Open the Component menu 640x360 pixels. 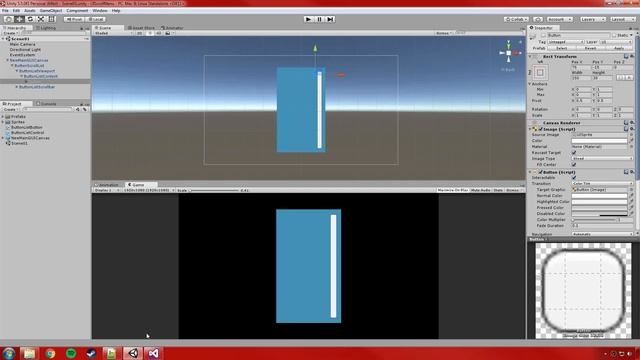click(77, 11)
